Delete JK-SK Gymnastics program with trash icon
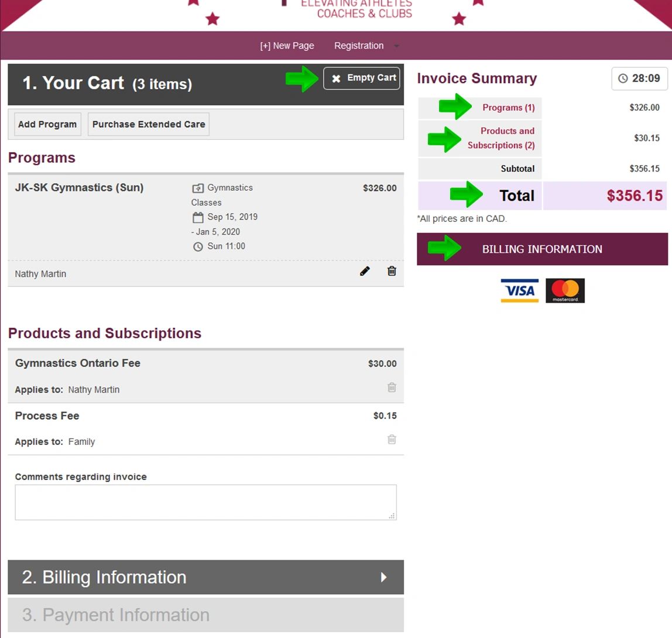The image size is (672, 638). click(392, 271)
